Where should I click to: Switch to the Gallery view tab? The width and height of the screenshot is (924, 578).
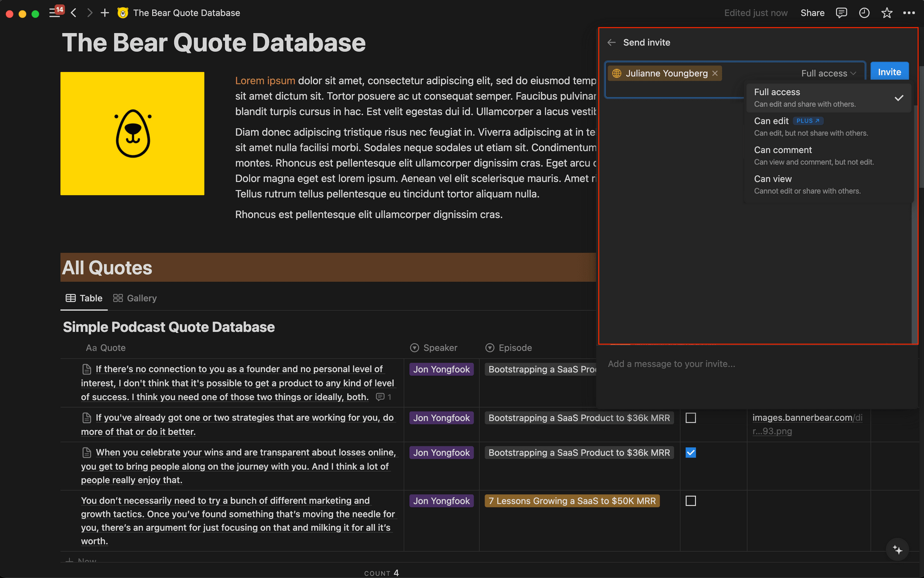pos(134,298)
